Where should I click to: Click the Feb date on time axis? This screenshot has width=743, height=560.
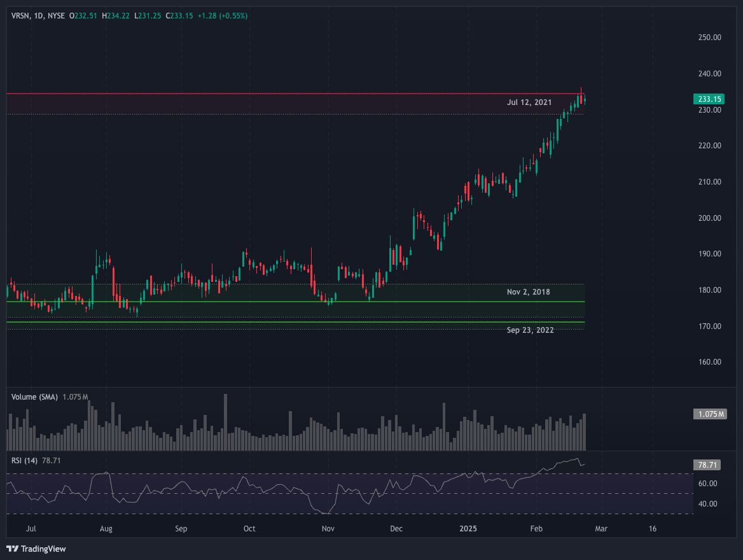click(536, 528)
